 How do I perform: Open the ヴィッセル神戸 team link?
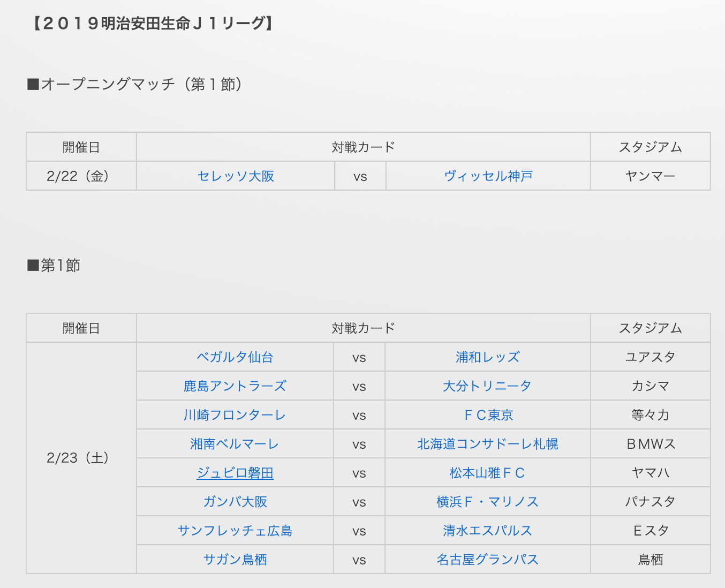(x=488, y=176)
